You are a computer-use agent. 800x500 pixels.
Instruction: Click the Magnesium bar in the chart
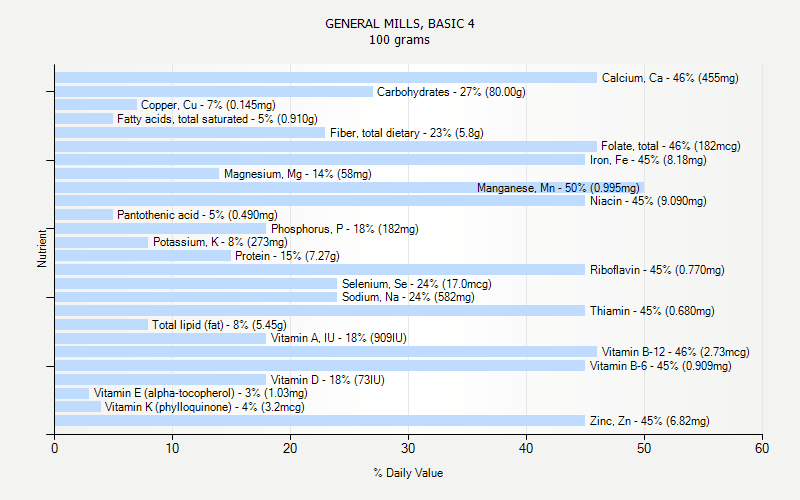pyautogui.click(x=137, y=173)
